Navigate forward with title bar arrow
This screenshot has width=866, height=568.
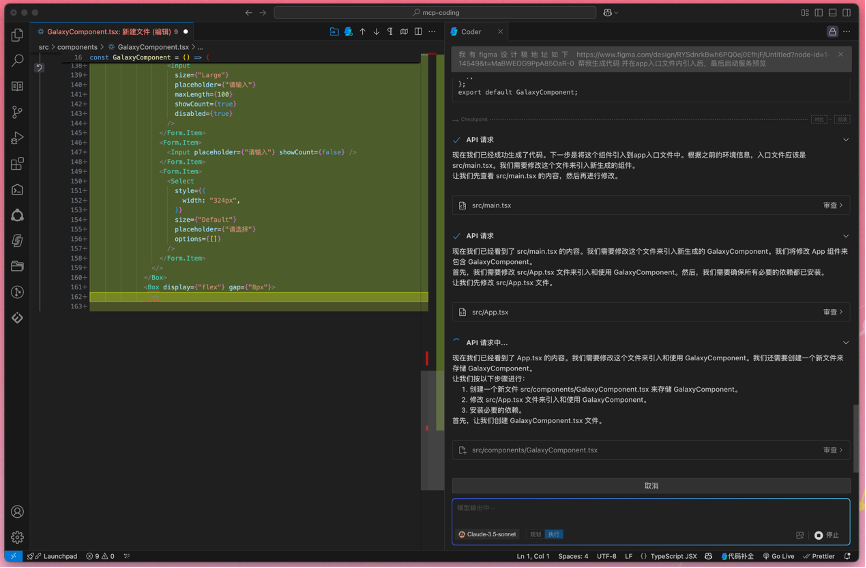point(263,12)
